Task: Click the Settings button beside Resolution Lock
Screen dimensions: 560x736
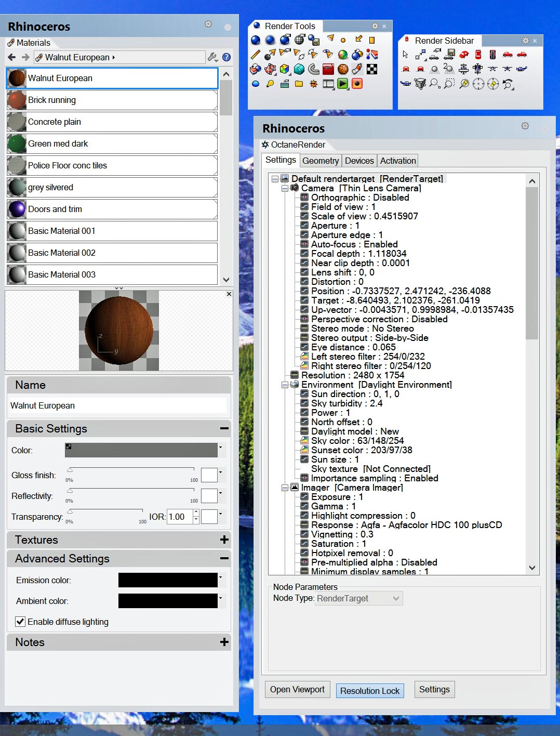Action: (x=434, y=689)
